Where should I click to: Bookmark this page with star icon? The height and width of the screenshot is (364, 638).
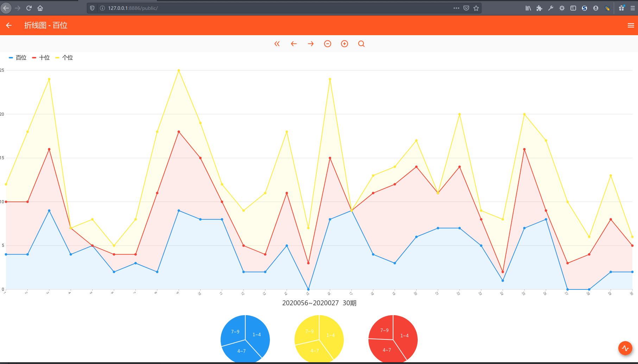click(476, 8)
